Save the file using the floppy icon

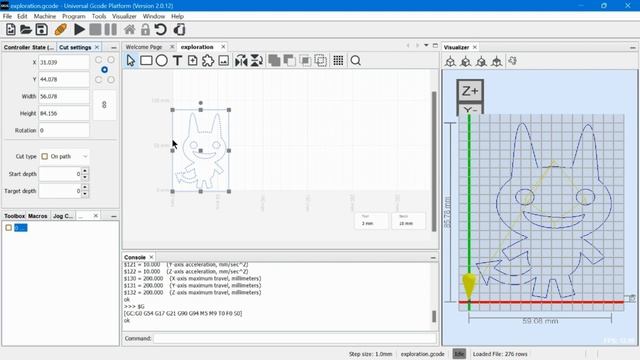coord(41,29)
